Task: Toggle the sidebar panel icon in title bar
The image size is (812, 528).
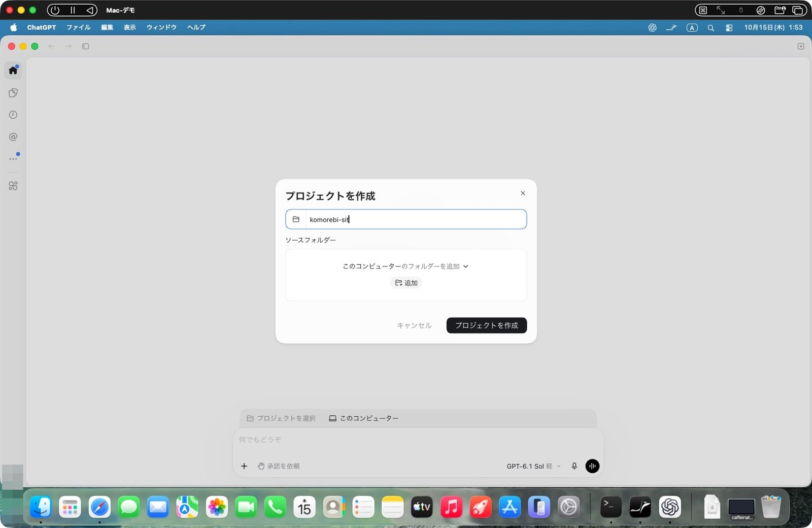Action: [x=86, y=46]
